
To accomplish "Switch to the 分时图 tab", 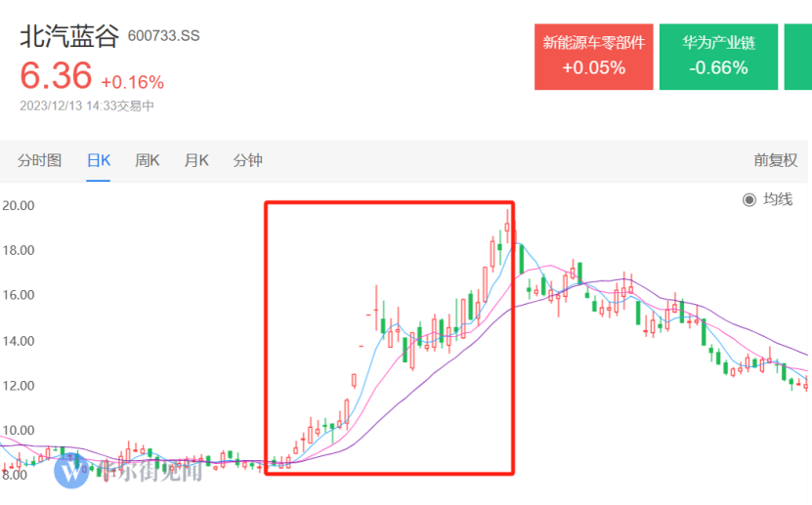I will tap(39, 160).
